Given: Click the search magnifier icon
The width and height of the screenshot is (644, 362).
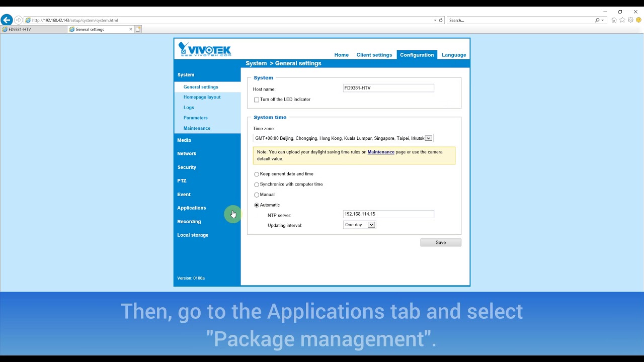Looking at the screenshot, I should 597,21.
